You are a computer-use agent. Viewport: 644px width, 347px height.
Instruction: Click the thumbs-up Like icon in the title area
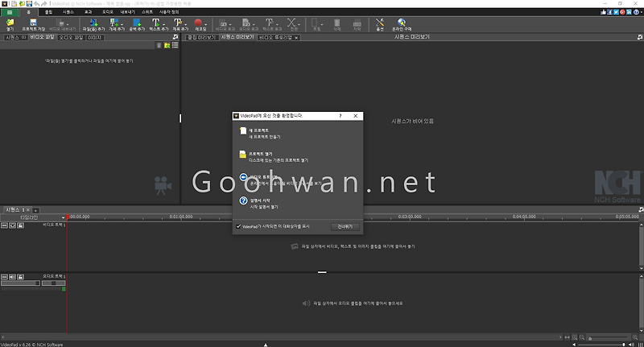tap(603, 12)
